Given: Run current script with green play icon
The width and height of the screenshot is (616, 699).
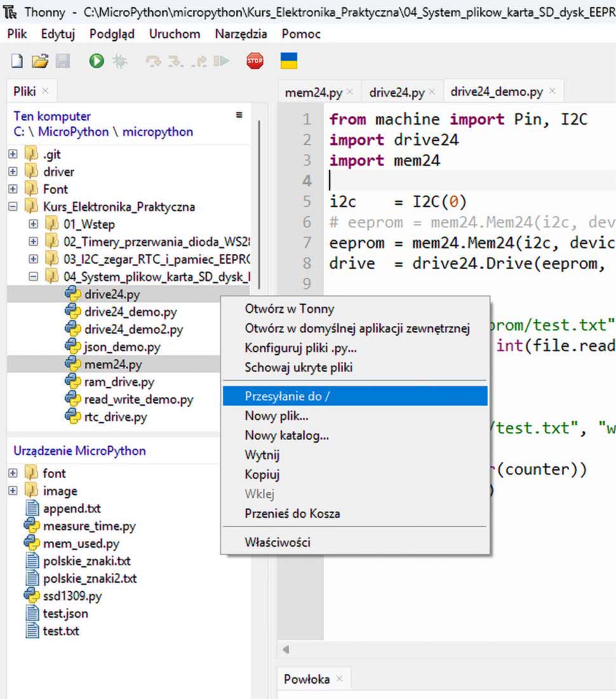Looking at the screenshot, I should pos(97,61).
